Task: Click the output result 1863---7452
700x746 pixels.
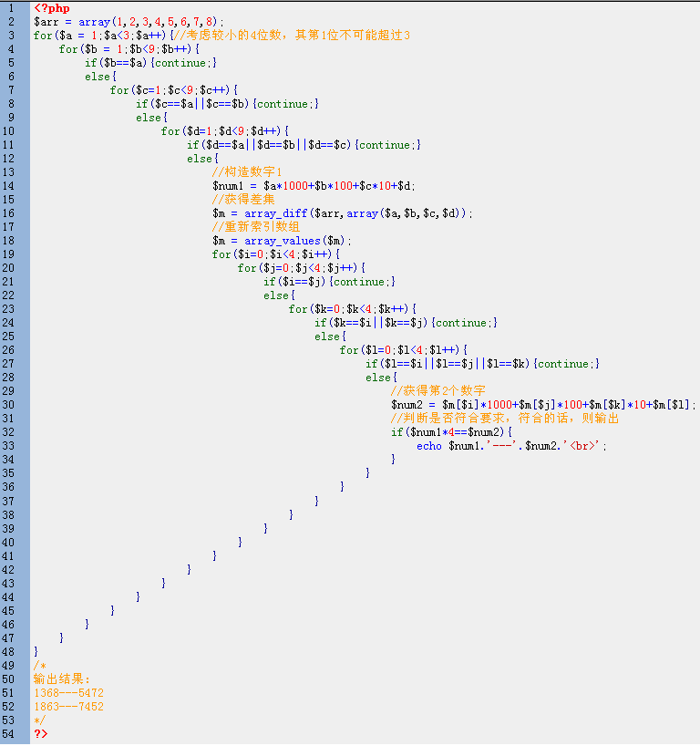Action: 68,706
